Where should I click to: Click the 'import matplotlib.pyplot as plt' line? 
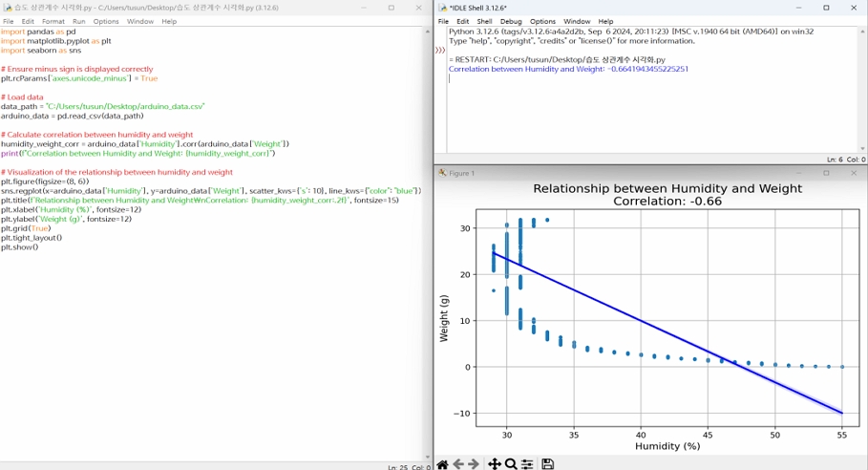tap(56, 41)
